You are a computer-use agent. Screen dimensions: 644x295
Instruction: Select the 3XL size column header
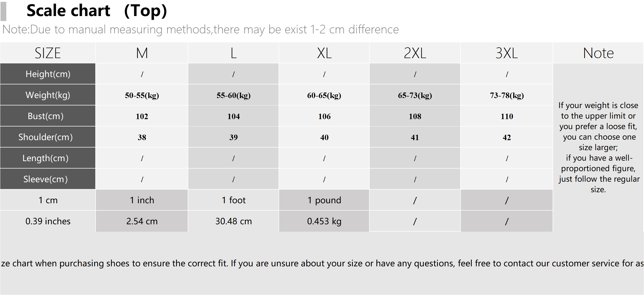pos(507,53)
